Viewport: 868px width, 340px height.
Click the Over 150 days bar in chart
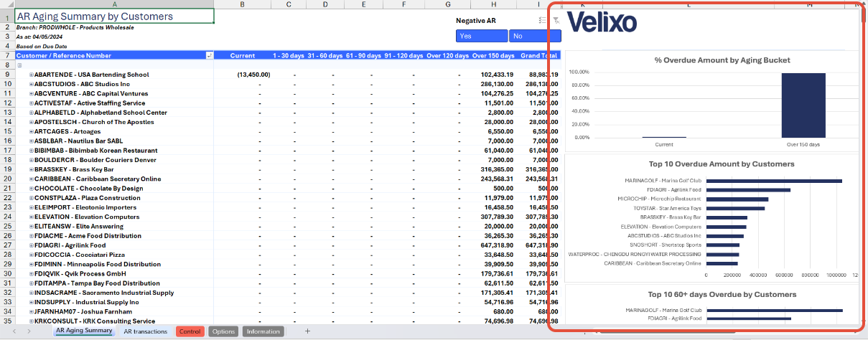tap(803, 105)
